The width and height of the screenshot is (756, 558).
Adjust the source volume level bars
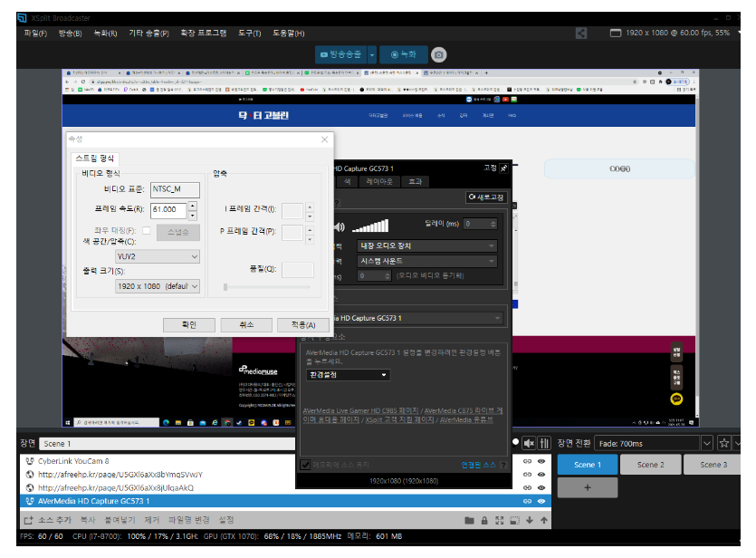coord(370,226)
